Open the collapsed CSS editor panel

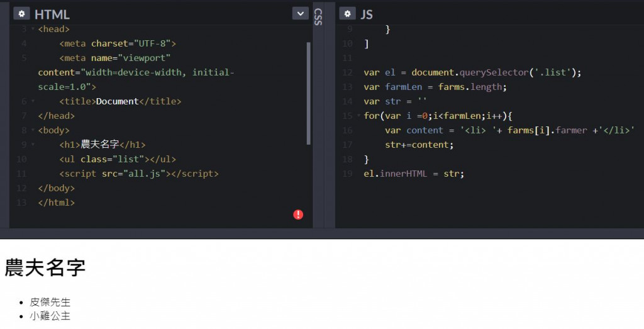point(318,17)
